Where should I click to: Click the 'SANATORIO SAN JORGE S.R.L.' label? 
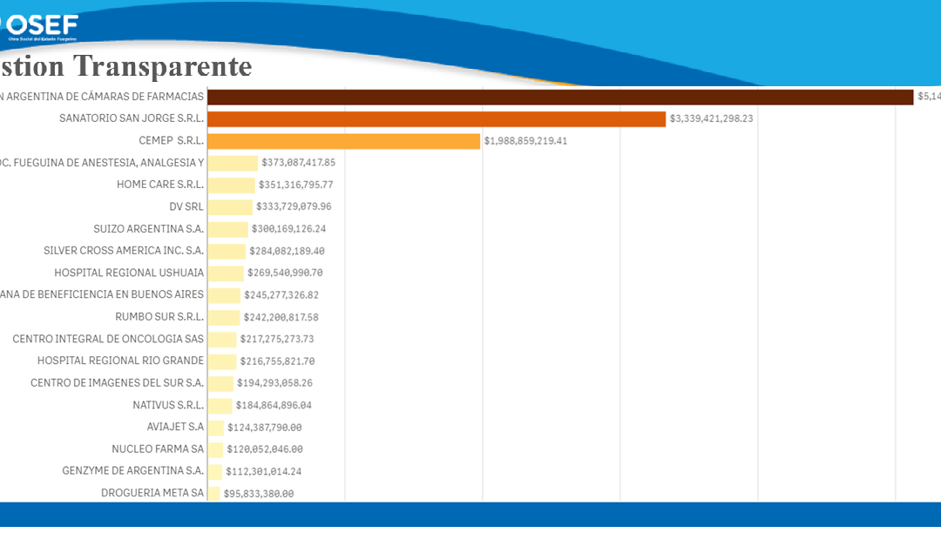point(132,118)
